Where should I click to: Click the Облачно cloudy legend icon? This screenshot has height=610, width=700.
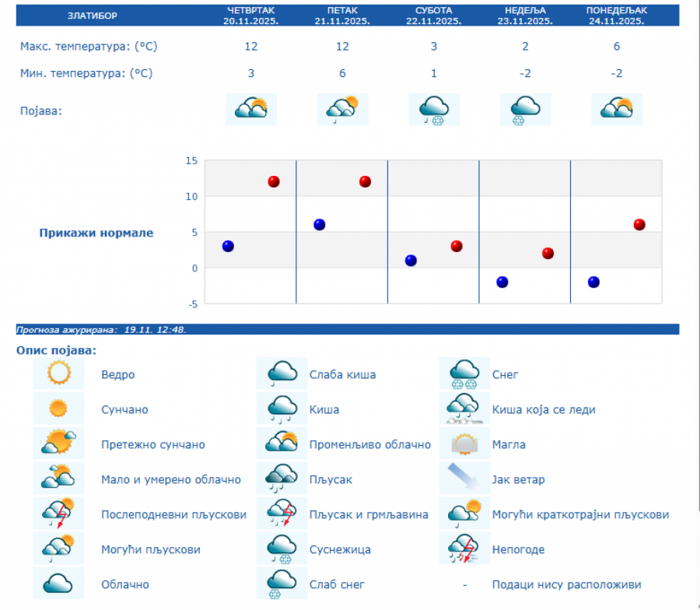(x=58, y=584)
